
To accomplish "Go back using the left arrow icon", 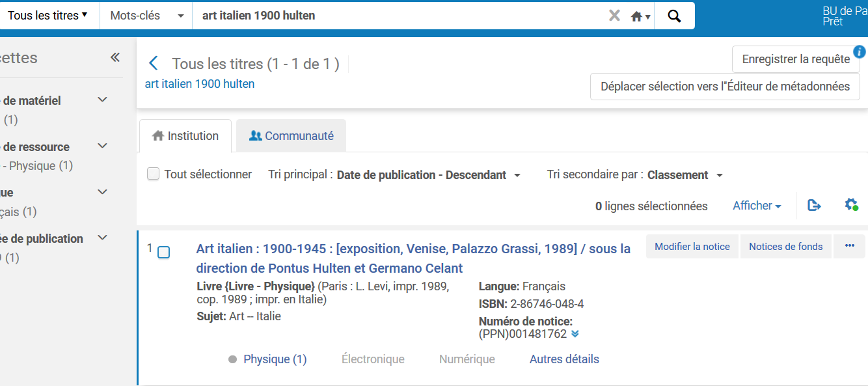I will 154,63.
